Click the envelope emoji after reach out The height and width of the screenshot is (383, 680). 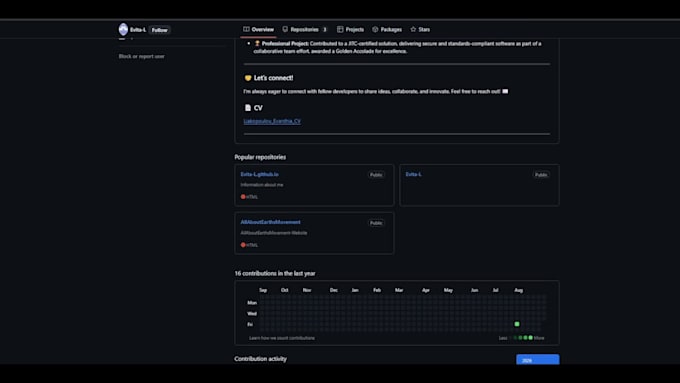click(505, 91)
